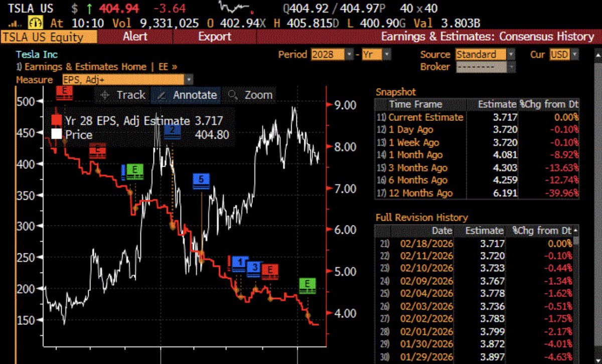Click the 02/18/2026 revision row

[474, 243]
